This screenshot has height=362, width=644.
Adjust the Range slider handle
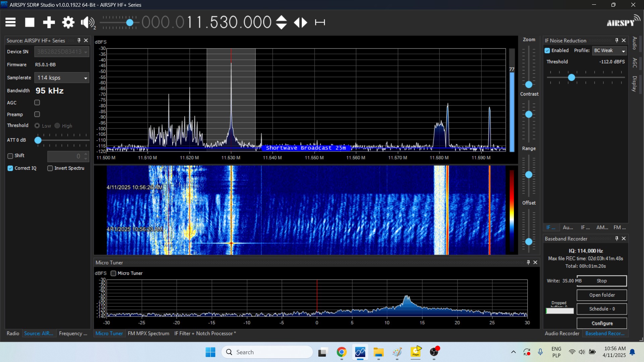529,175
